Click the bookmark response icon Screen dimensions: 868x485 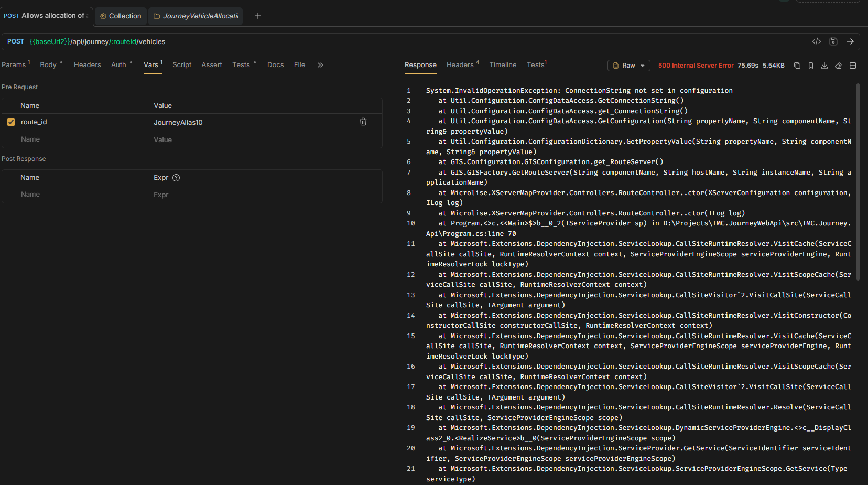pos(811,66)
